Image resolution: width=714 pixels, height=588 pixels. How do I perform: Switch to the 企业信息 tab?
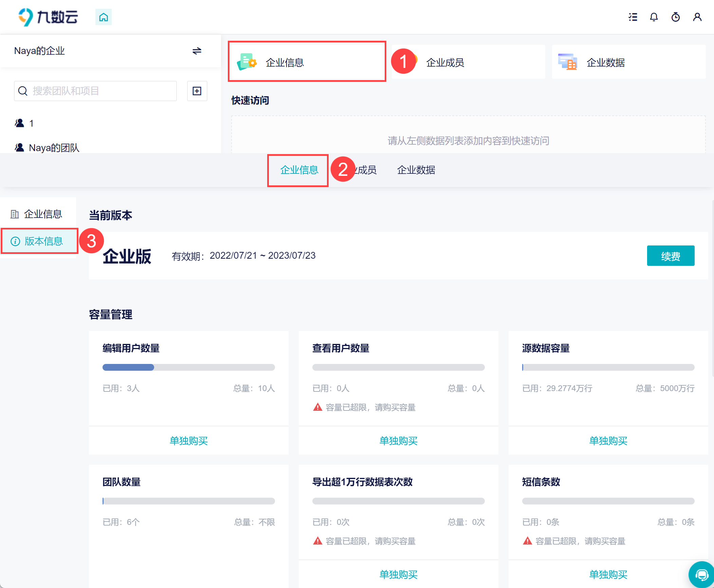(299, 170)
